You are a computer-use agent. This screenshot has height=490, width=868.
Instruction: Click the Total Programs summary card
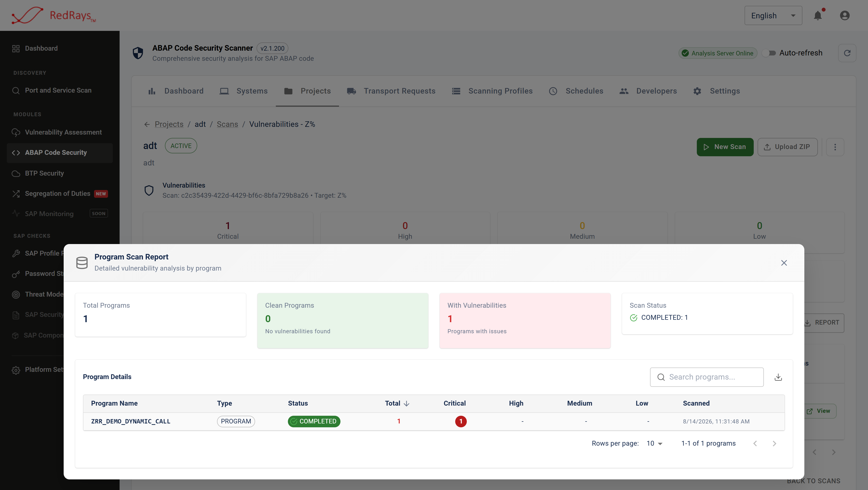point(160,315)
